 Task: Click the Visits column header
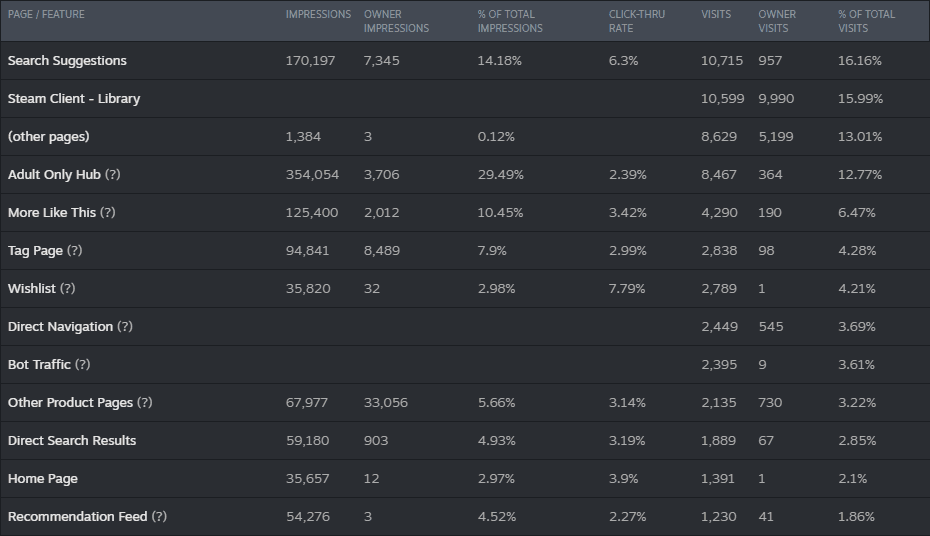point(716,14)
